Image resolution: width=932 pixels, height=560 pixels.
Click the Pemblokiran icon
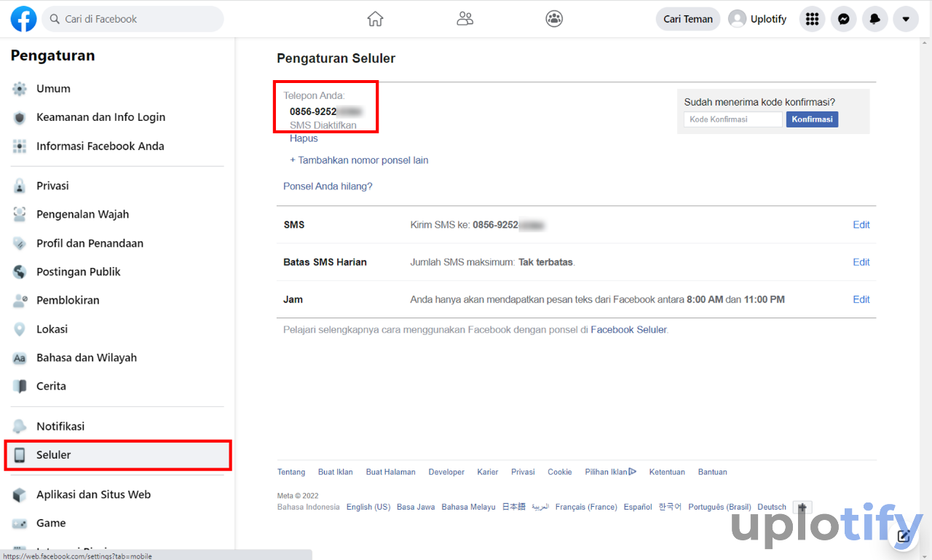pos(20,301)
